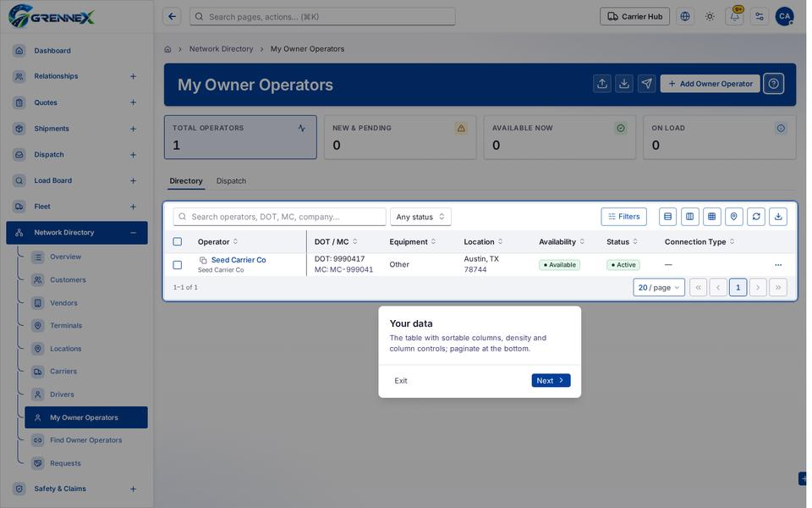Open the Filters button
812x508 pixels.
623,217
